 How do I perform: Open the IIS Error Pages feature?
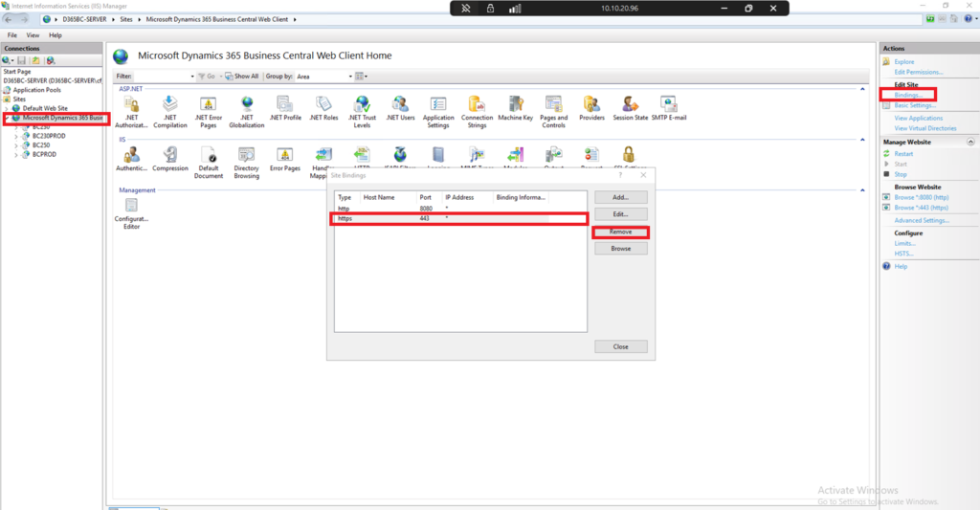(x=285, y=160)
